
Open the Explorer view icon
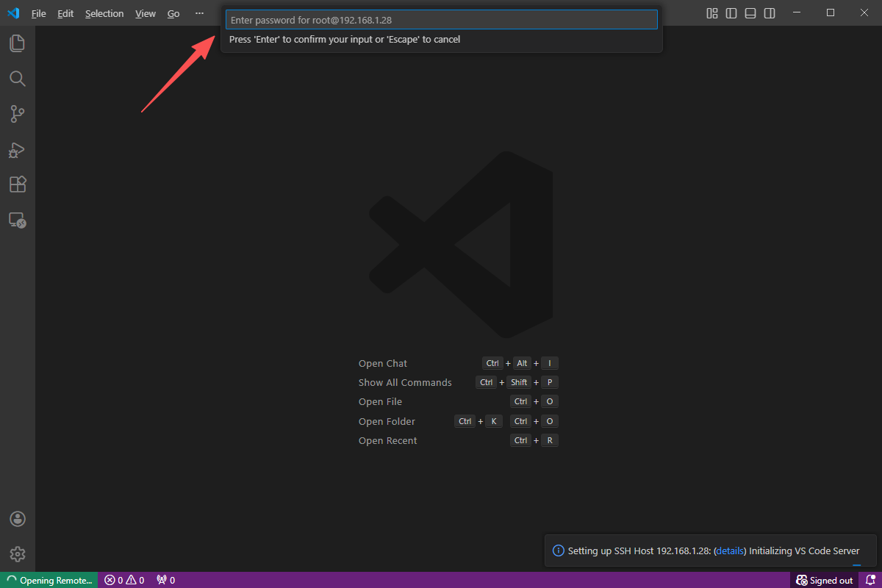(x=18, y=43)
